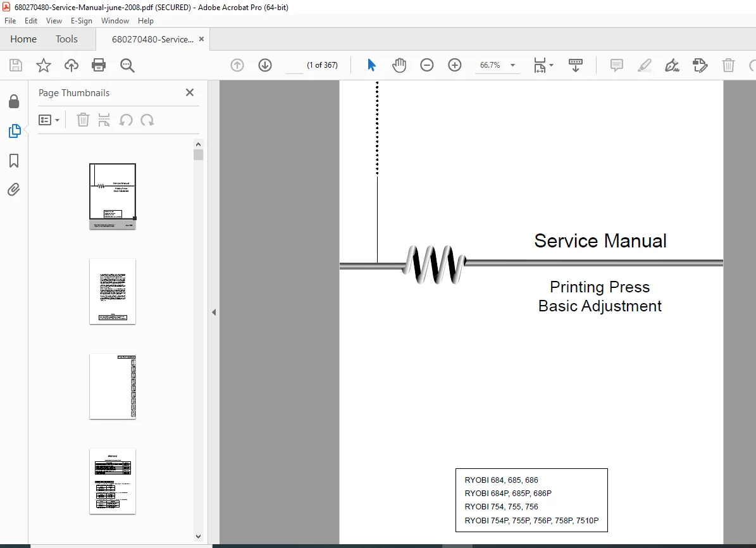Click the insert/print pages icon in thumbnails
The image size is (756, 548).
(x=104, y=120)
